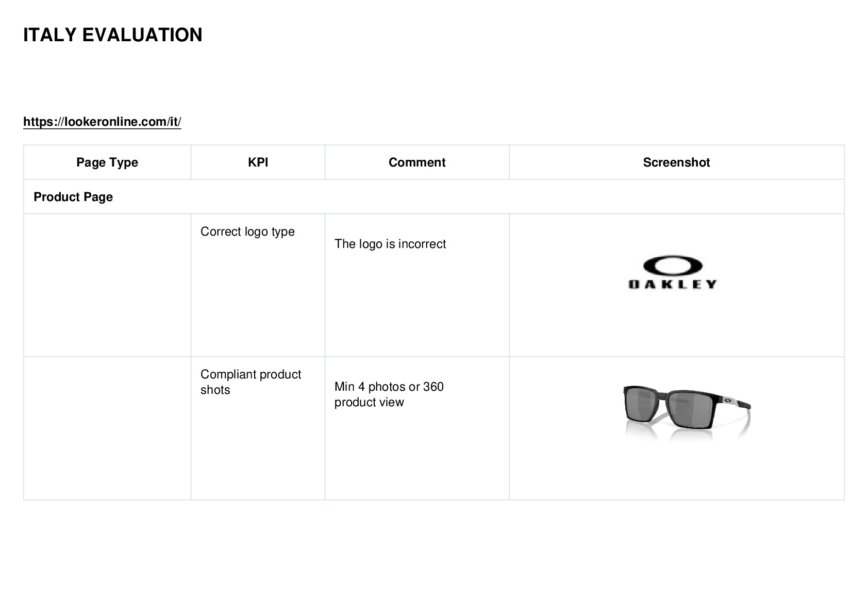Screen dimensions: 868x614
Task: Click the left lens of sunglasses
Action: [x=642, y=405]
